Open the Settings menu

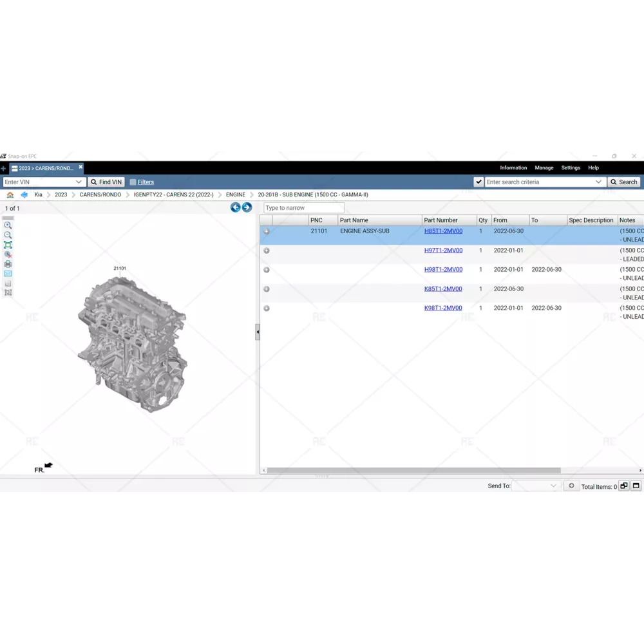tap(571, 167)
